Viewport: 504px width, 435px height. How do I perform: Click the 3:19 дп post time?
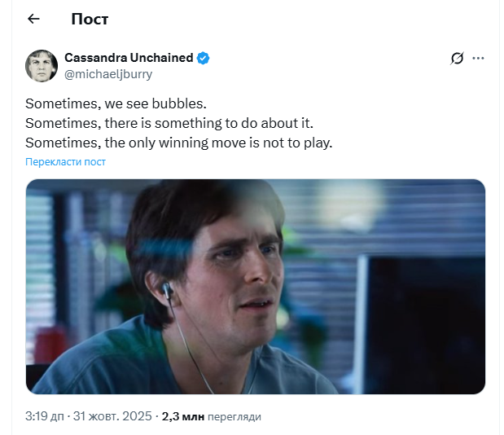coord(42,416)
